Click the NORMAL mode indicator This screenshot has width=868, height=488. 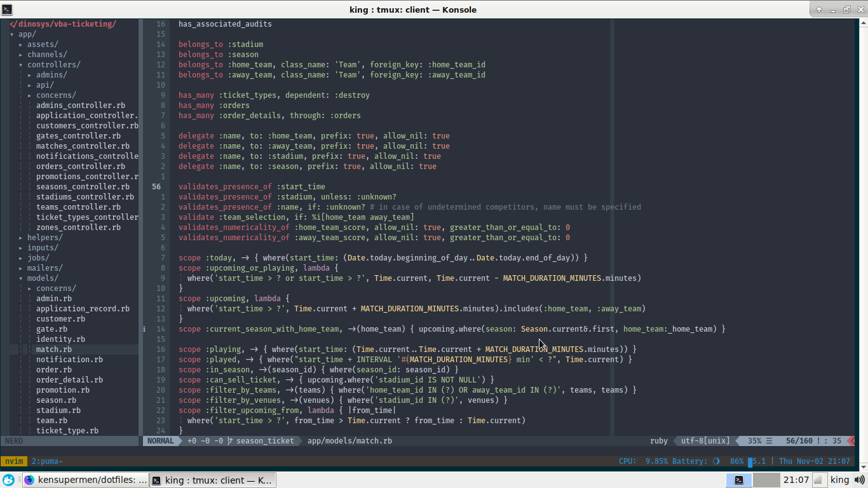point(161,440)
